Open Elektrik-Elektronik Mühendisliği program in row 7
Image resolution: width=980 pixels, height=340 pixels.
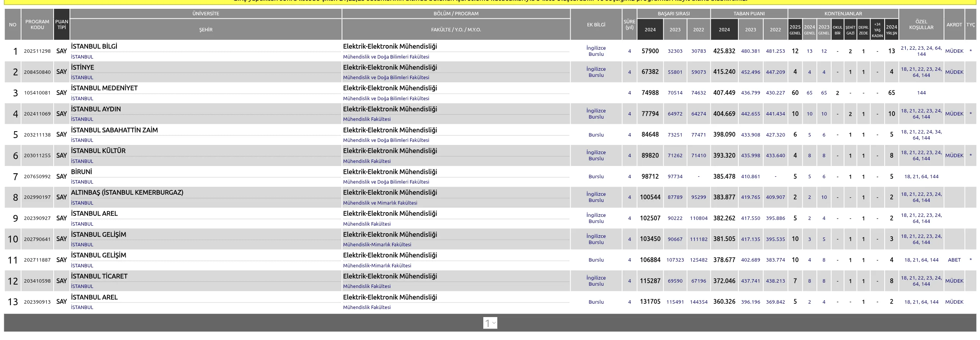(390, 172)
